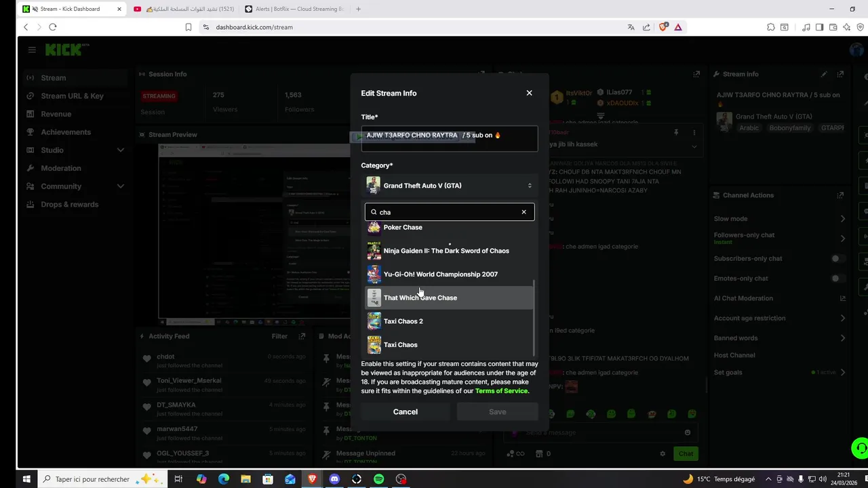The height and width of the screenshot is (488, 868).
Task: Click the translate icon in address bar
Action: [x=631, y=27]
